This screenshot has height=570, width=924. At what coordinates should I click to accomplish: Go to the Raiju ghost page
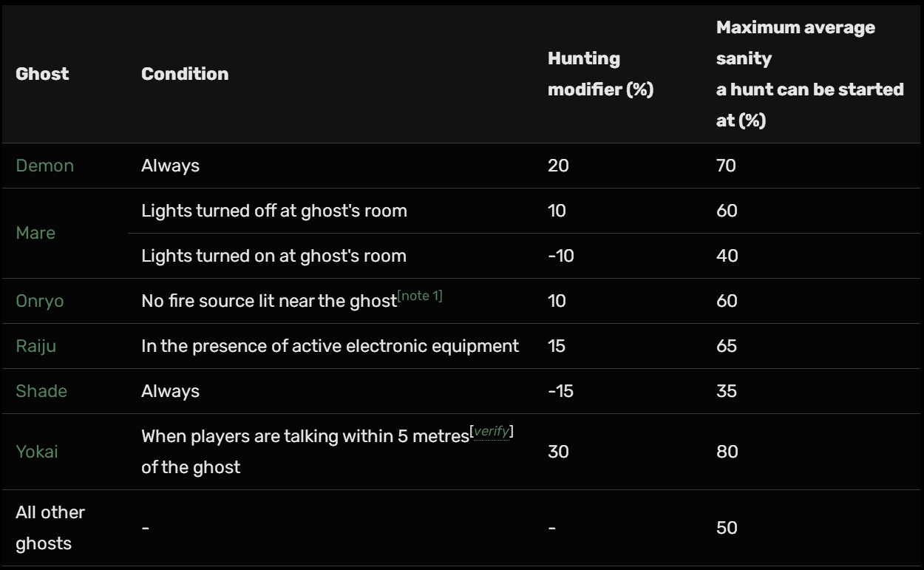pos(35,346)
